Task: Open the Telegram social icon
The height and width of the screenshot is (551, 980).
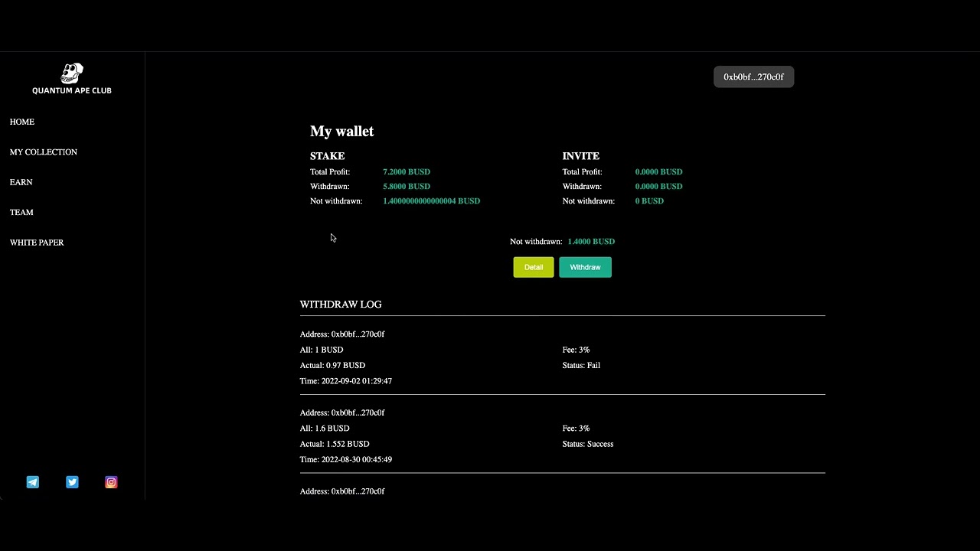Action: 33,482
